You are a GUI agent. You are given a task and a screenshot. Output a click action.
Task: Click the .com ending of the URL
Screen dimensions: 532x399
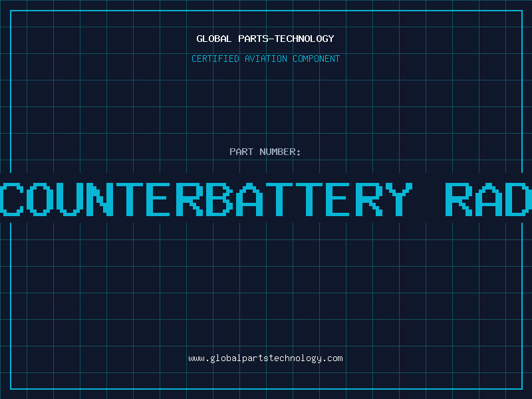tap(333, 358)
